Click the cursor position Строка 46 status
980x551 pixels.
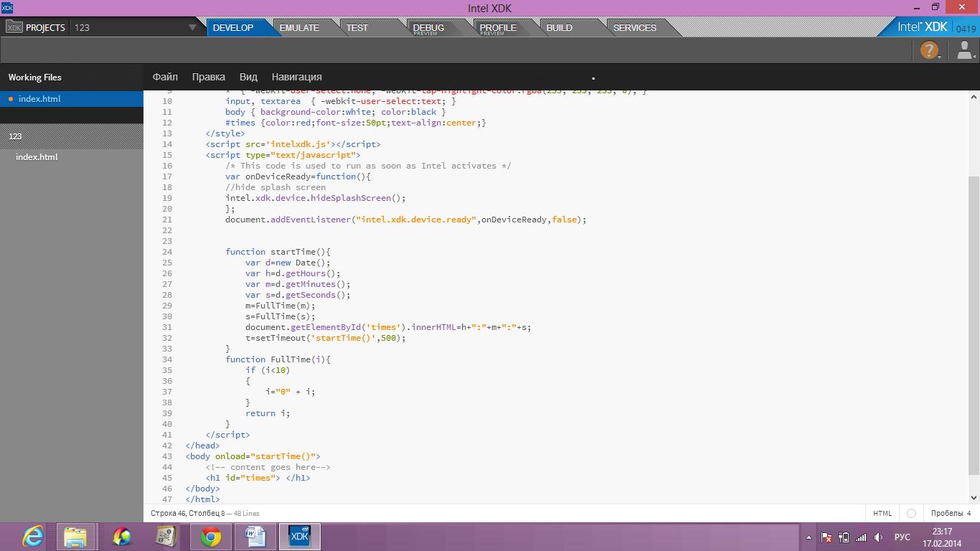click(x=188, y=513)
